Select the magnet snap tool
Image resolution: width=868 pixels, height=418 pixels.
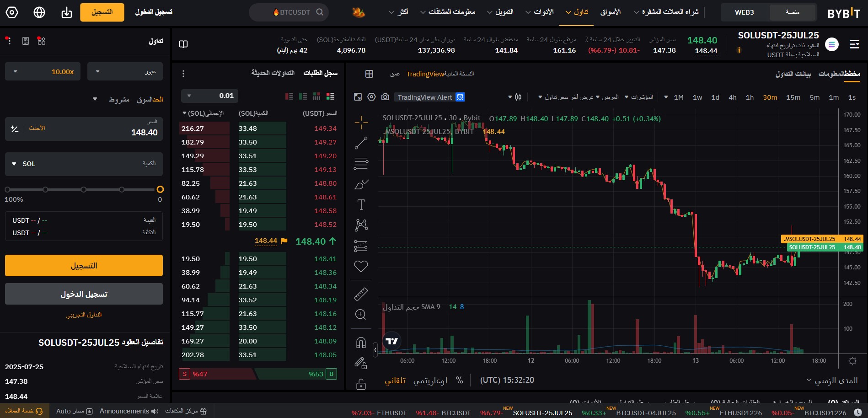(x=361, y=342)
